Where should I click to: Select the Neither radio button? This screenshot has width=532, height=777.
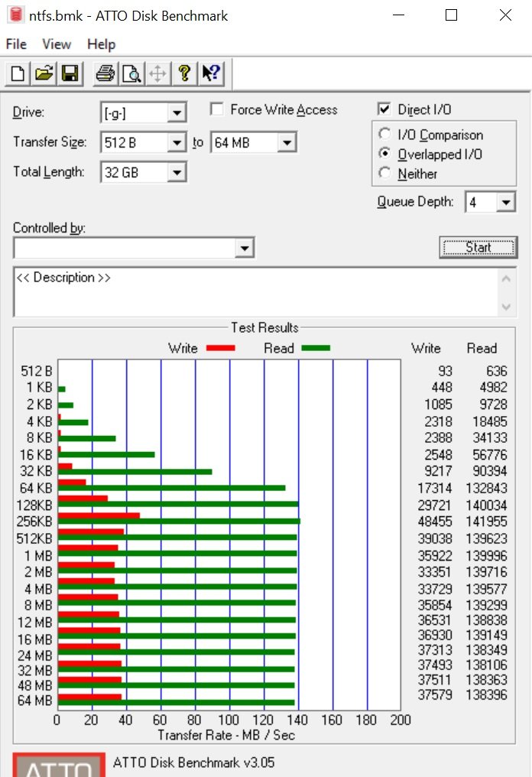tap(384, 173)
